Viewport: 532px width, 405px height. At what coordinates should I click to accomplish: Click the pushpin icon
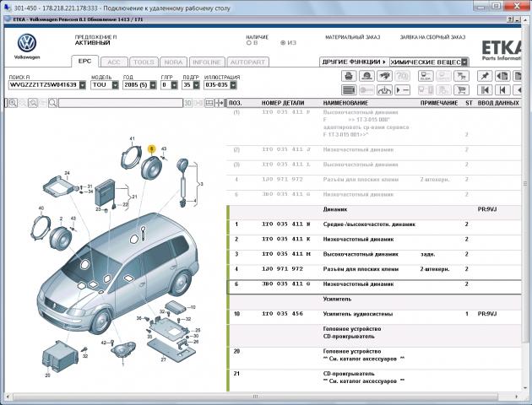485,76
